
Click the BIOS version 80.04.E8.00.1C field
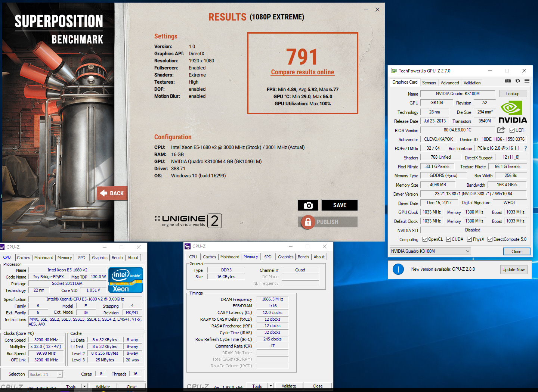click(x=458, y=130)
